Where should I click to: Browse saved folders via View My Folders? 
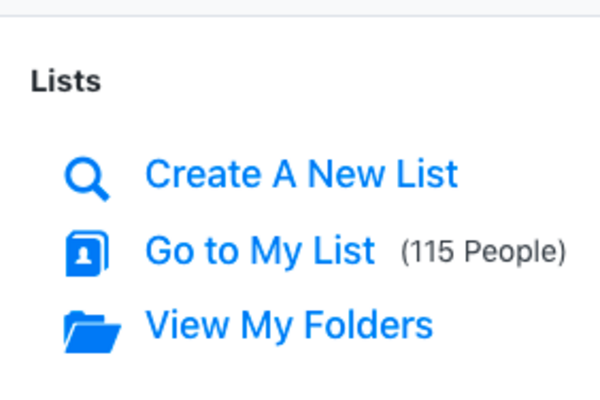click(289, 325)
